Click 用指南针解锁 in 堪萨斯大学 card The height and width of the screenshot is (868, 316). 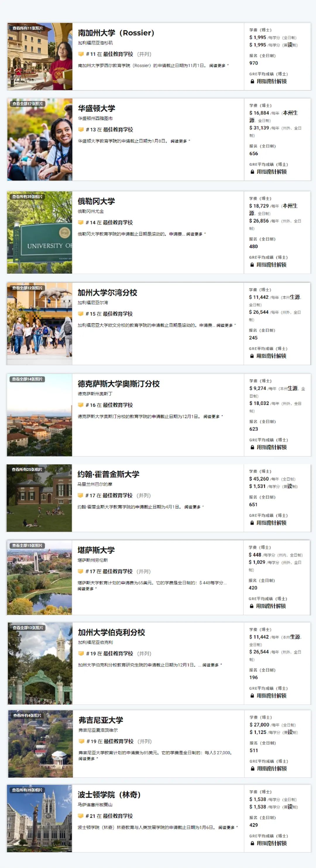pyautogui.click(x=271, y=606)
